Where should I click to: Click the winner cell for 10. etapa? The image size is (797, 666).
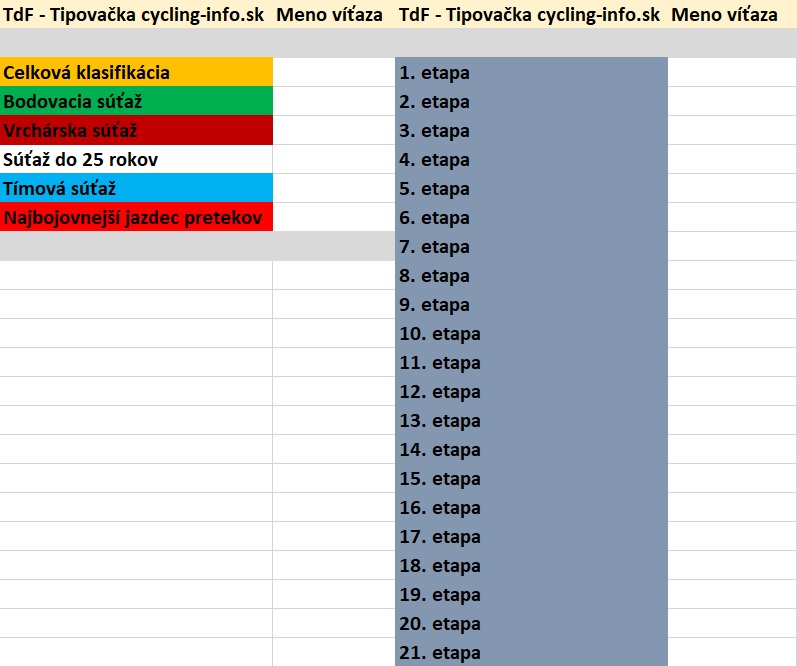point(732,334)
